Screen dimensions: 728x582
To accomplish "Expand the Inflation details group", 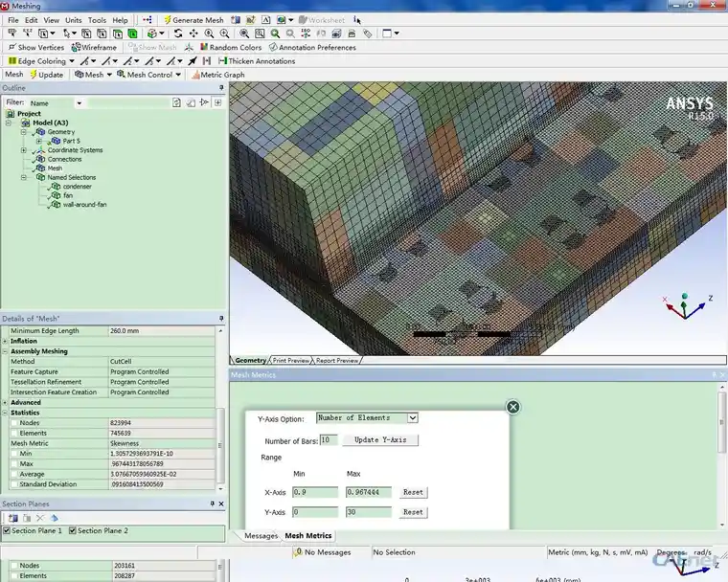I will click(x=5, y=341).
